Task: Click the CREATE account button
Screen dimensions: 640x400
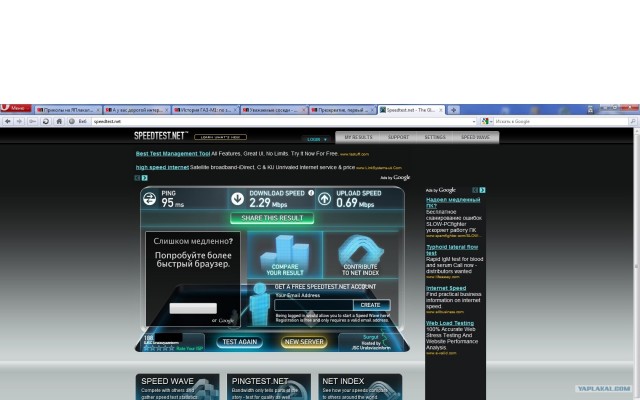Action: click(x=371, y=305)
